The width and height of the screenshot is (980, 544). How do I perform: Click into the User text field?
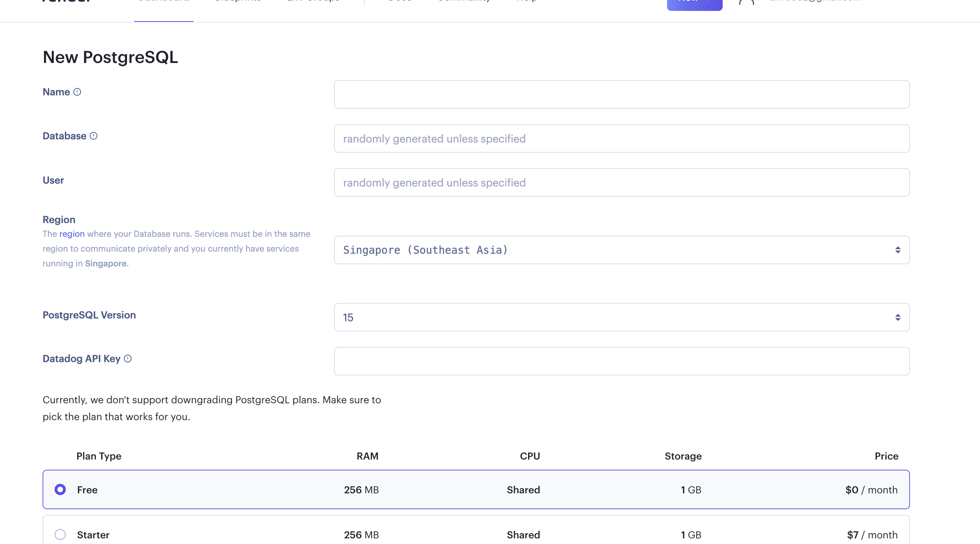click(622, 183)
